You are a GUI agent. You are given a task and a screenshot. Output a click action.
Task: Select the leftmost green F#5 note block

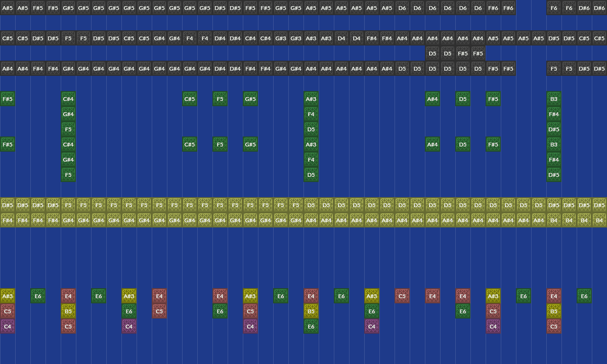pyautogui.click(x=7, y=99)
